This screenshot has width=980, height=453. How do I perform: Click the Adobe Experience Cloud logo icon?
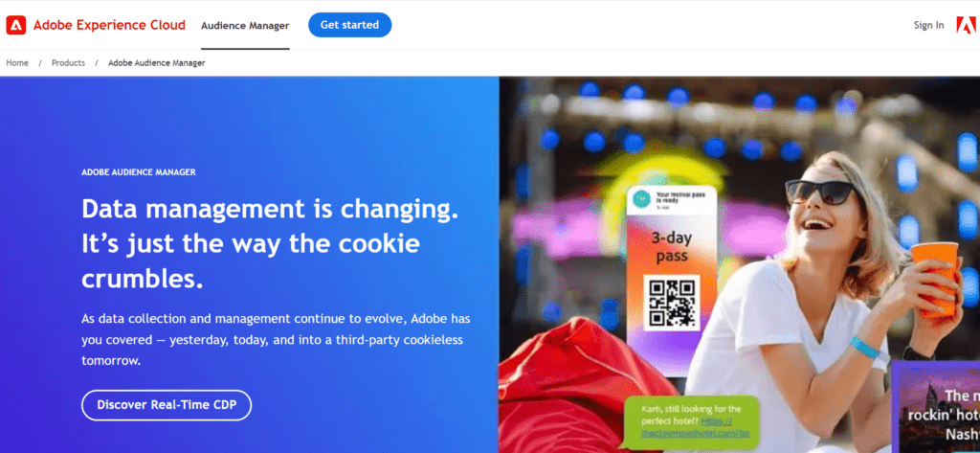(15, 25)
